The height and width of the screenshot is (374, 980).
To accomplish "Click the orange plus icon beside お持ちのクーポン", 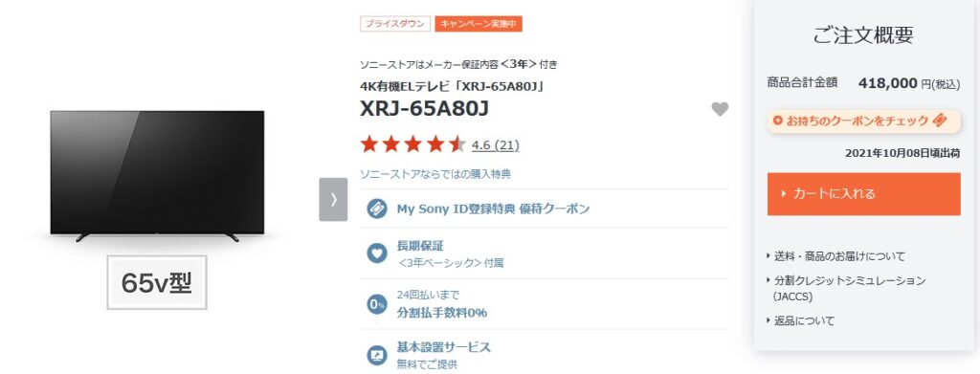I will tap(777, 121).
